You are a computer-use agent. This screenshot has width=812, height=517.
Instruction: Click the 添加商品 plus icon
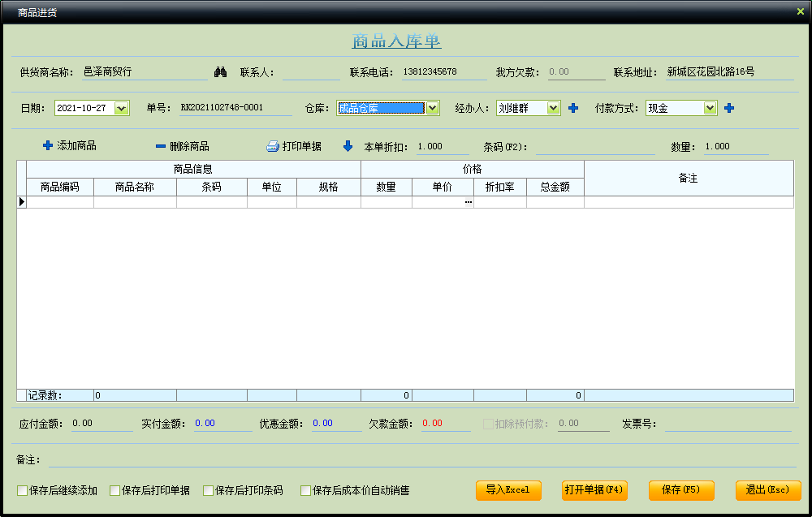click(48, 145)
